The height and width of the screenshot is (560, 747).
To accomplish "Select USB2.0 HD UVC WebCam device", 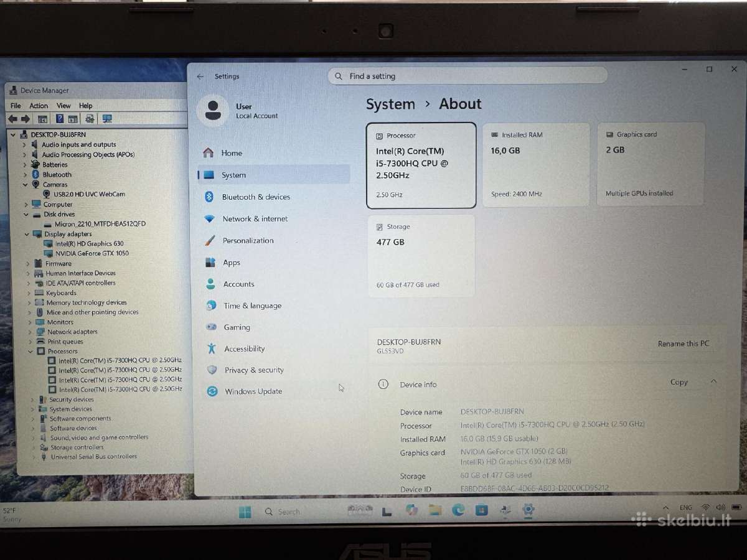I will click(89, 194).
